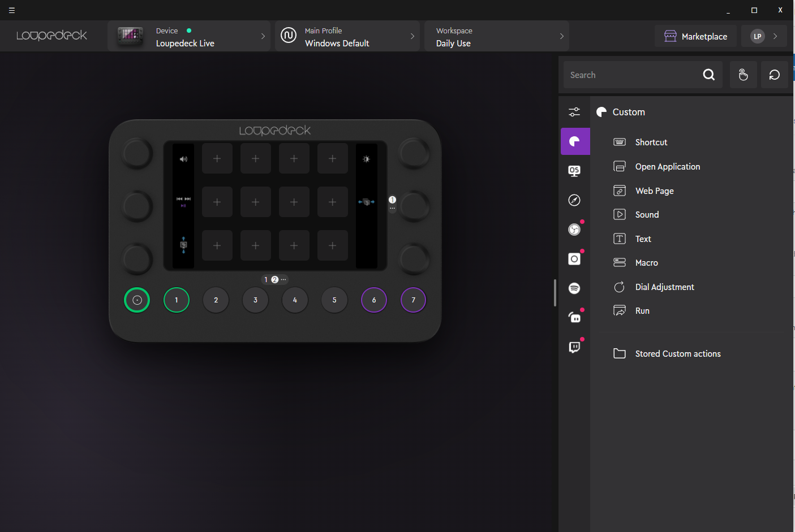Viewport: 795px width, 532px height.
Task: Click the window switch arrows icon on strip
Action: pyautogui.click(x=366, y=202)
